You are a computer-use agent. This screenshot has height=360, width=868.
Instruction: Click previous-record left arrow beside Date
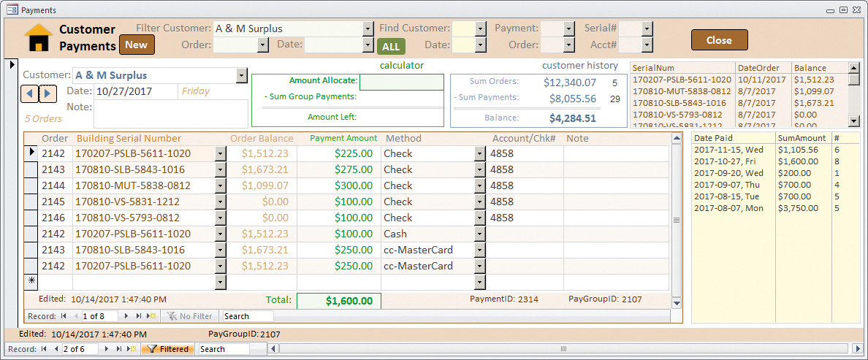(x=29, y=93)
